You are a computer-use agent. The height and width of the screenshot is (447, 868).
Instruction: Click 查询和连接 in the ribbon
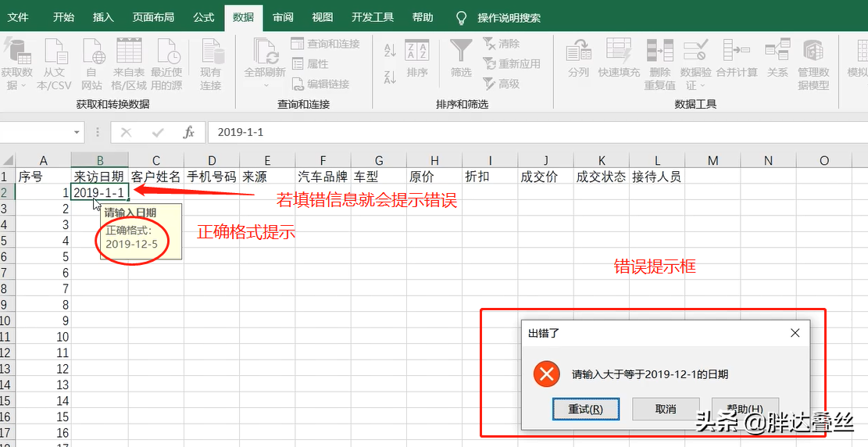[x=326, y=44]
